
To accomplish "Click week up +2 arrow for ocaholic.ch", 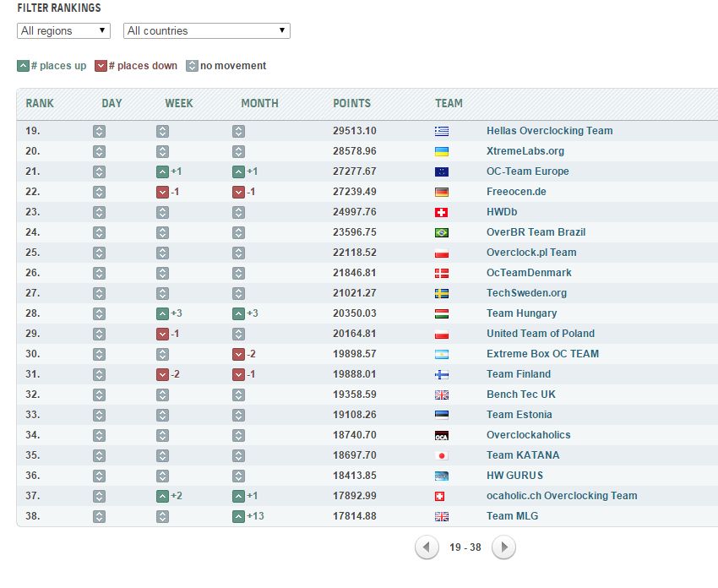I will (162, 496).
